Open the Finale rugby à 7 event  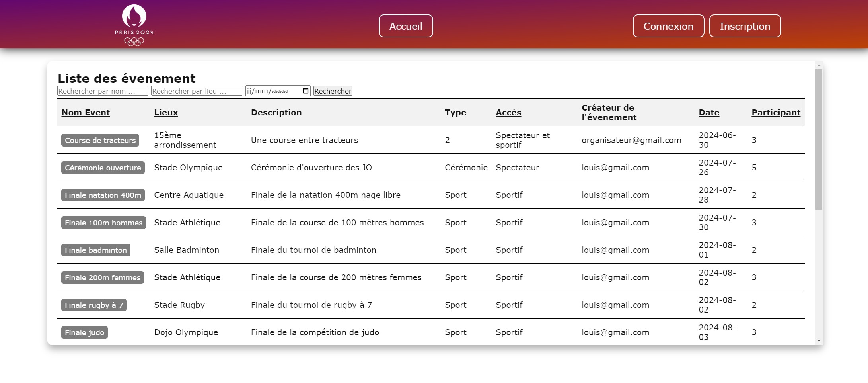93,305
